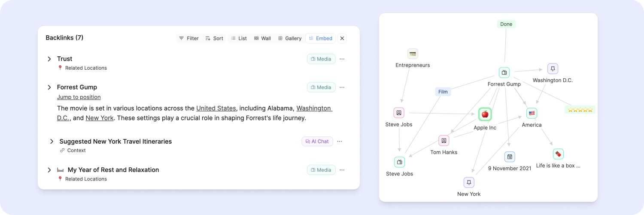Open the Forrest Gump media node icon
This screenshot has height=215, width=644.
(504, 73)
